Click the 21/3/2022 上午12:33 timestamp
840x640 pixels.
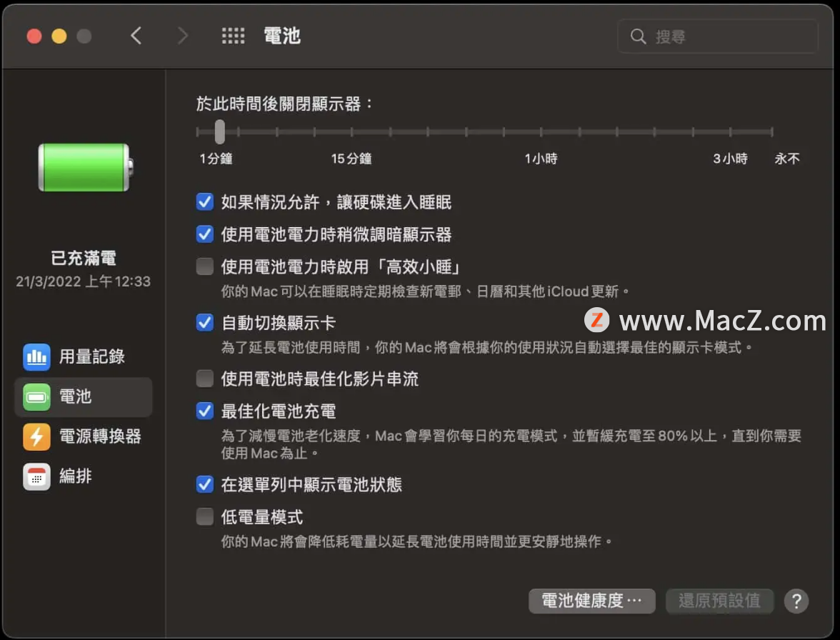[x=83, y=281]
